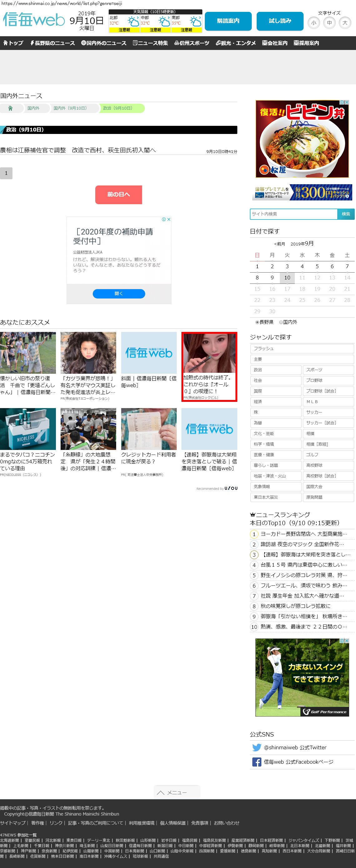Click the home icon in breadcrumb

click(10, 108)
